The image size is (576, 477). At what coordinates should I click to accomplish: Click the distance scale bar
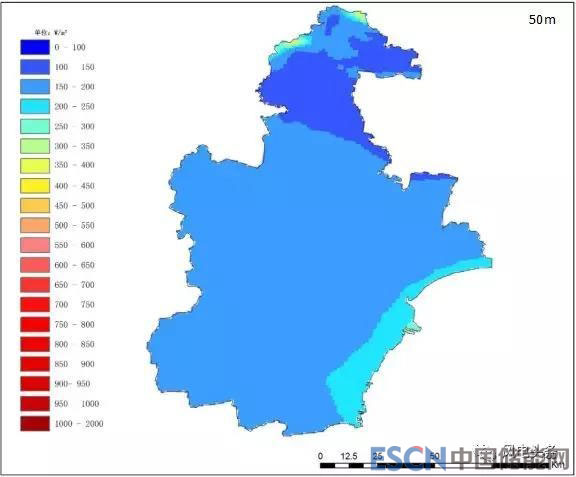click(x=435, y=466)
